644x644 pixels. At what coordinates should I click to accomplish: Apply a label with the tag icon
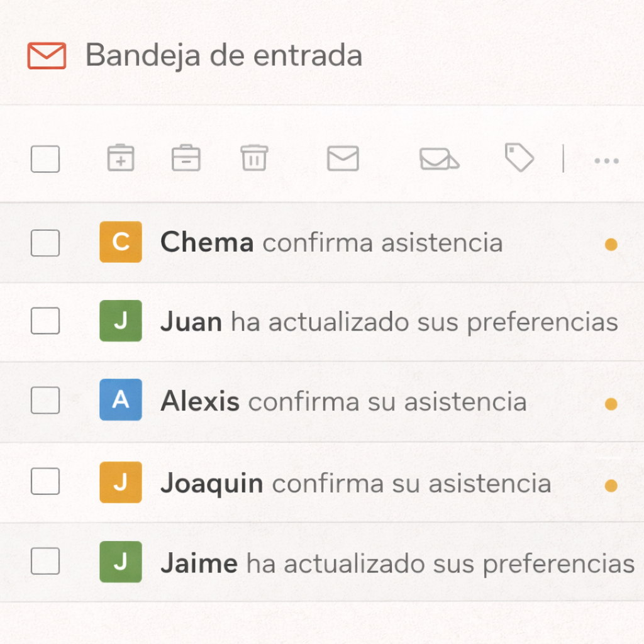click(519, 158)
